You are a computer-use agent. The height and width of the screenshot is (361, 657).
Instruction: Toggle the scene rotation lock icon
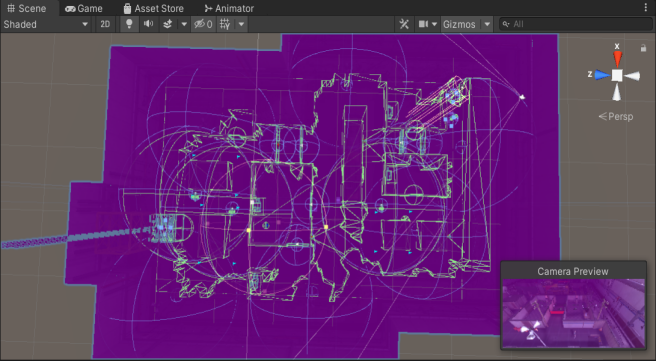click(644, 48)
